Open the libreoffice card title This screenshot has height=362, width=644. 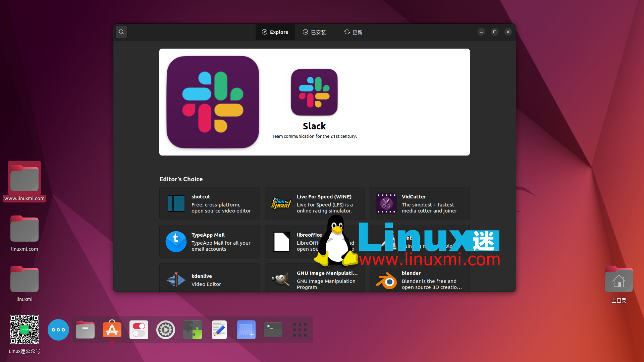pos(309,235)
